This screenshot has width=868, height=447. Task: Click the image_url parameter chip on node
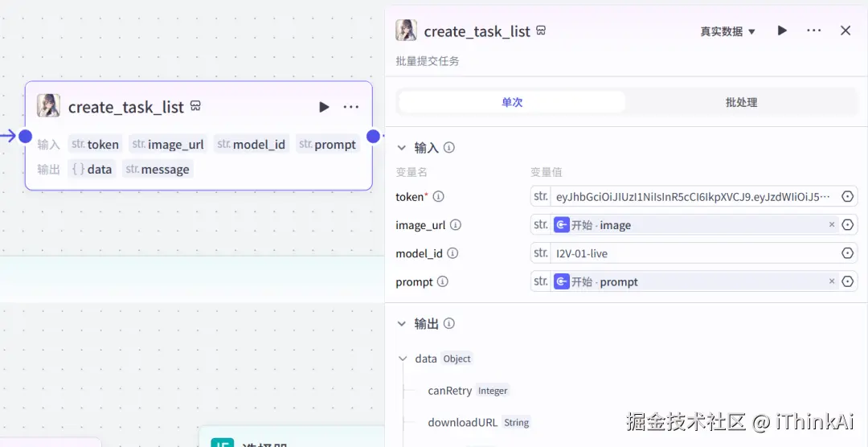tap(168, 144)
